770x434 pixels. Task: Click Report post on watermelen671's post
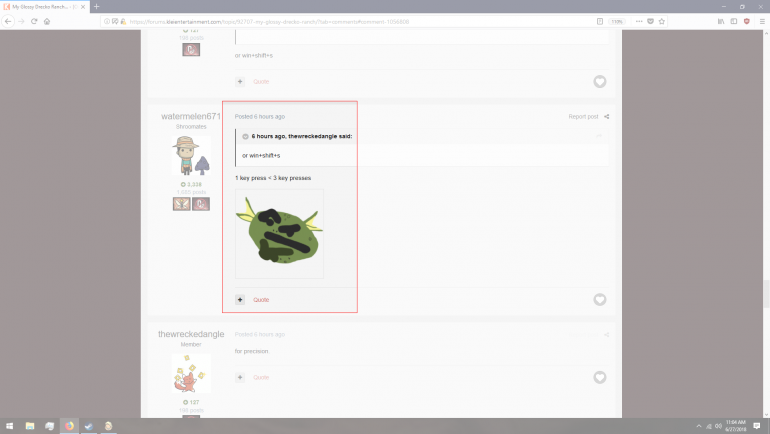(583, 117)
